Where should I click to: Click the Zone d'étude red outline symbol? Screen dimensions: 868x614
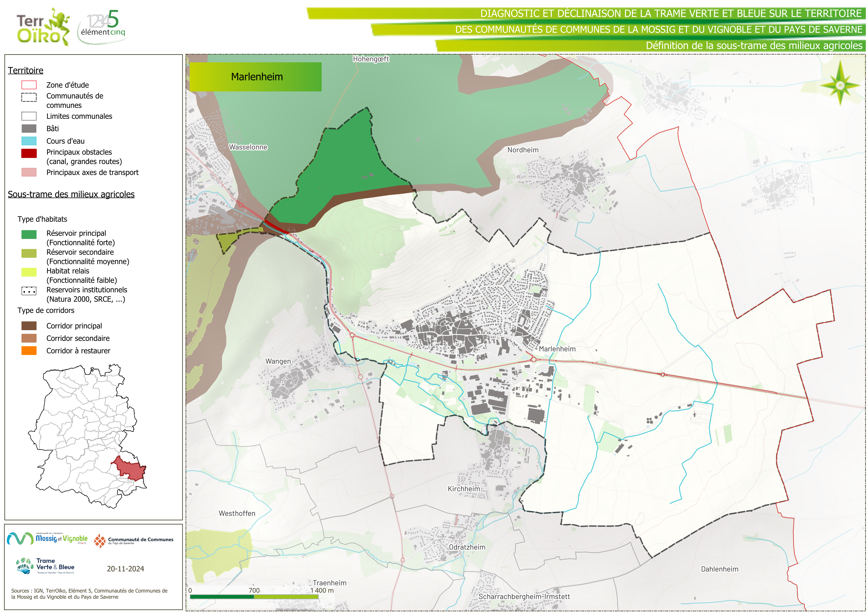pyautogui.click(x=29, y=85)
